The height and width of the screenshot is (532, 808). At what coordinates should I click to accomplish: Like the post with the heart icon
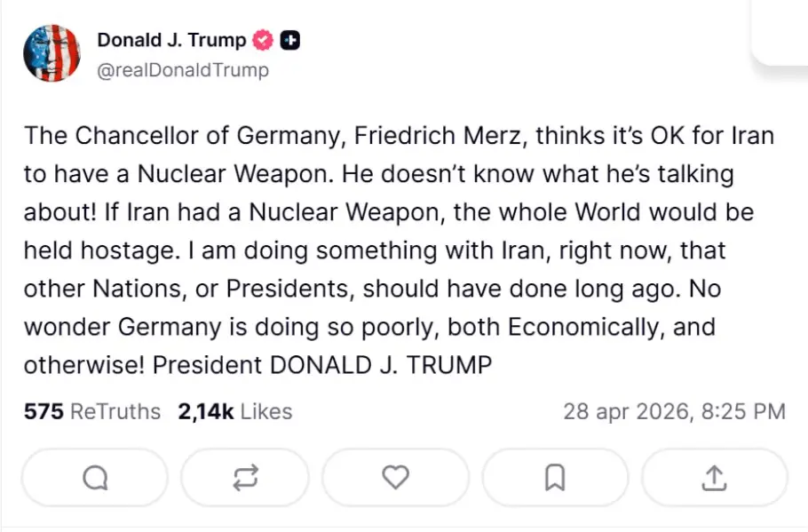click(395, 479)
